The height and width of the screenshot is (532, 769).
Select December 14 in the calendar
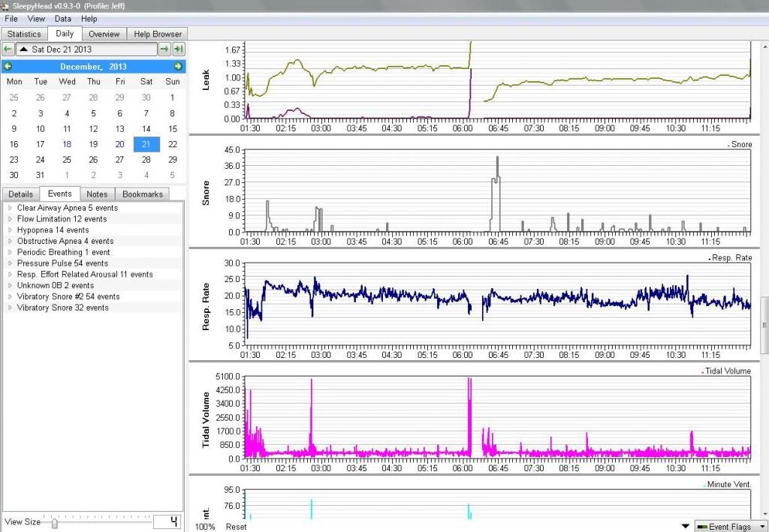pos(146,129)
